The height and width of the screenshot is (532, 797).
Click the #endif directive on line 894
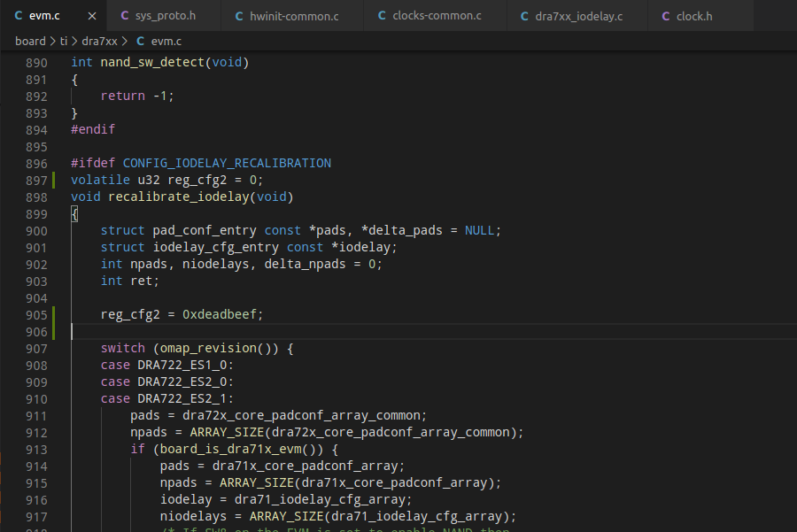(x=93, y=129)
